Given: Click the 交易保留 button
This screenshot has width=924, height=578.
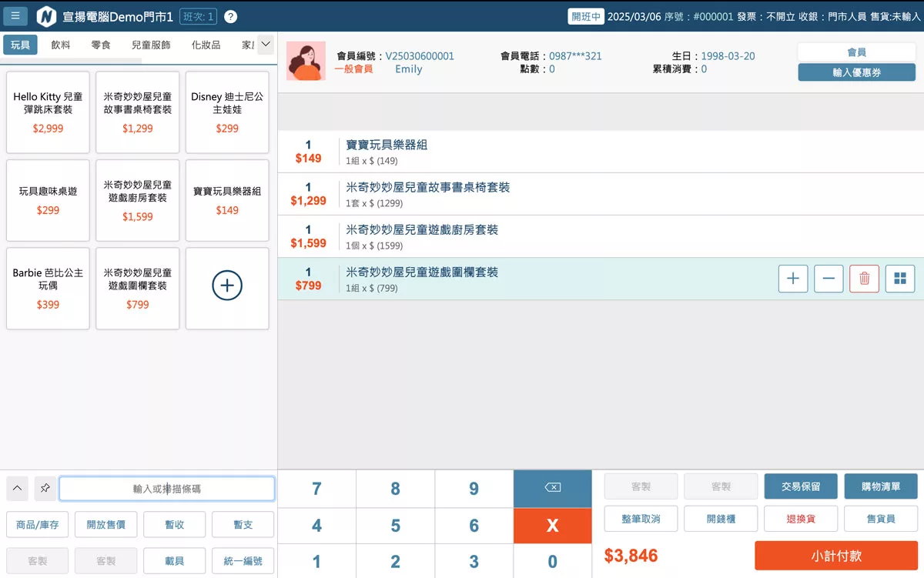Looking at the screenshot, I should click(x=801, y=486).
